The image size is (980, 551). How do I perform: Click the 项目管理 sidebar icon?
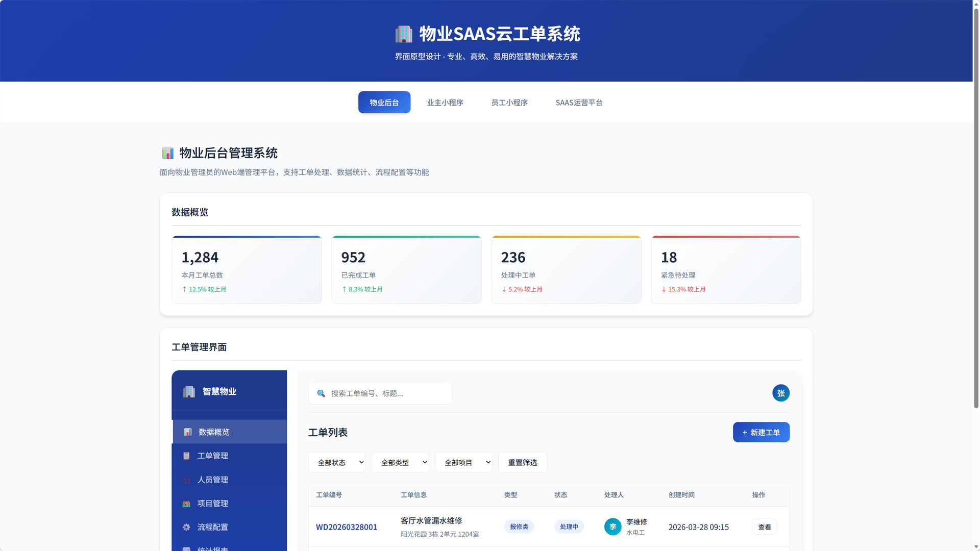coord(186,504)
